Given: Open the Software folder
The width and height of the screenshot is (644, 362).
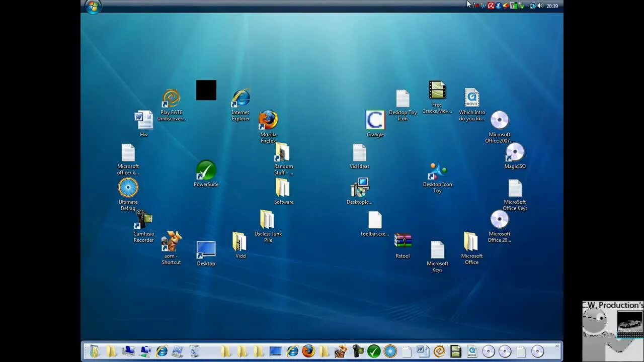Looking at the screenshot, I should pos(284,192).
